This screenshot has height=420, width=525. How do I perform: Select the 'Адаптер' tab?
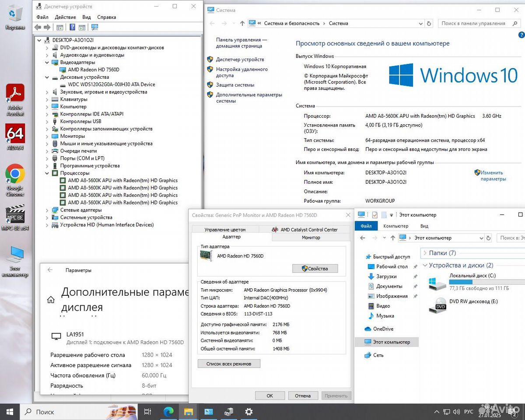(x=231, y=237)
